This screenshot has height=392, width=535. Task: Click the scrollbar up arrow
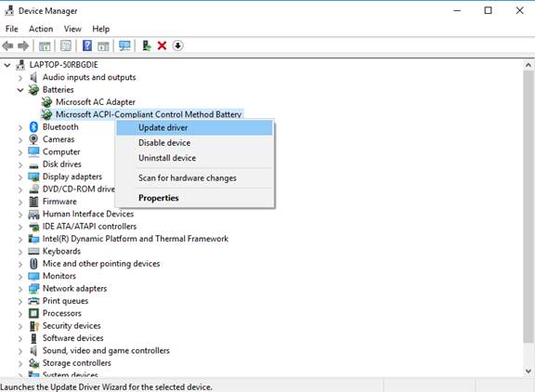(528, 65)
